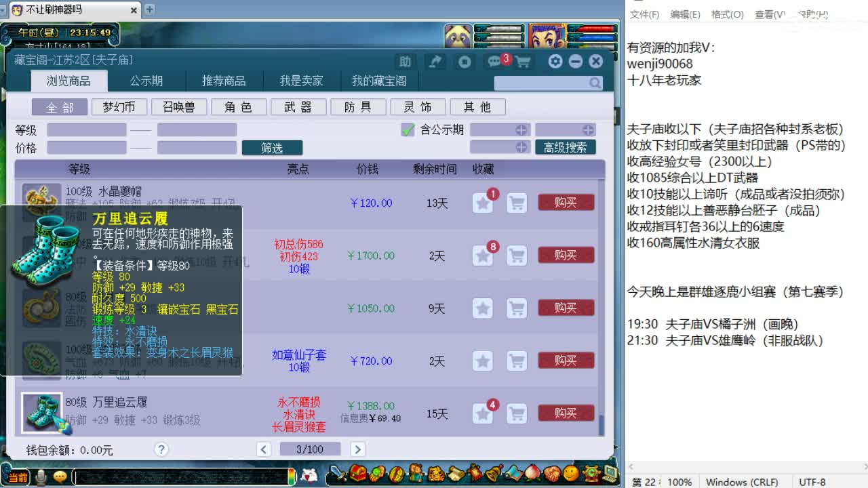Favorite the ¥1050.00 item star
The width and height of the screenshot is (868, 488).
483,308
